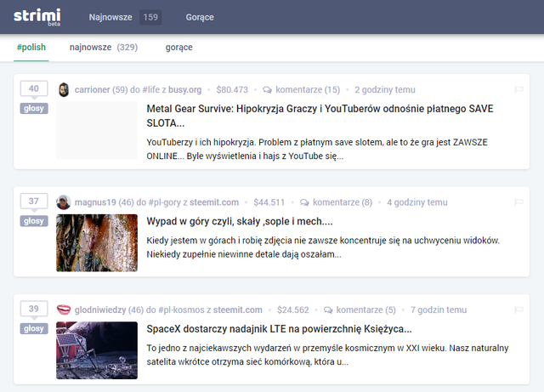Open the #pl-kosmos tag link
The height and width of the screenshot is (392, 544).
(x=181, y=310)
